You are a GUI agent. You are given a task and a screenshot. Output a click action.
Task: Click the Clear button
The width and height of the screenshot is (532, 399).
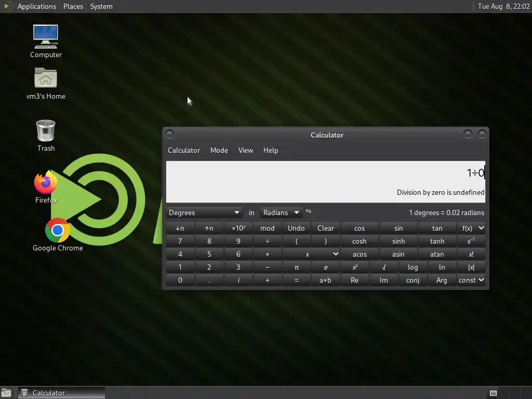tap(326, 229)
